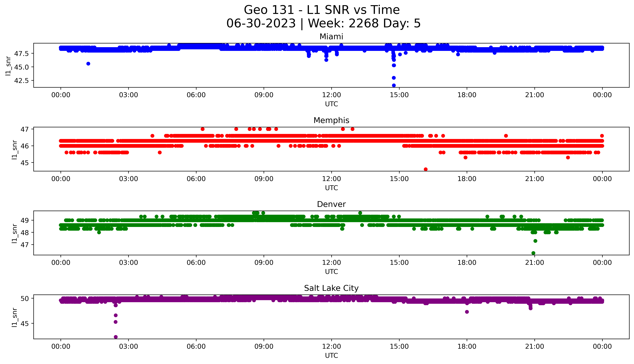Click the 21:00 x-tick on Denver plot
Image resolution: width=634 pixels, height=364 pixels.
[x=535, y=262]
